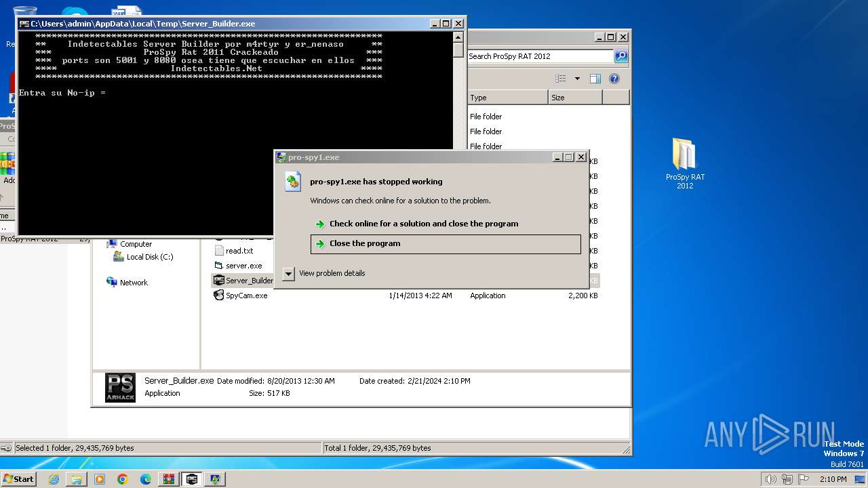The image size is (868, 488).
Task: Launch Microsoft Edge from taskbar
Action: coord(146,479)
